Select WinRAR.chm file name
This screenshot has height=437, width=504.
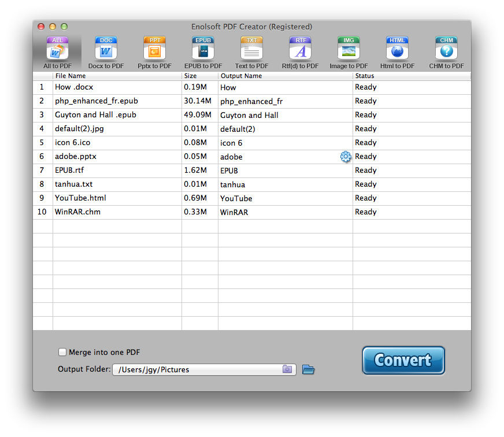coord(77,212)
